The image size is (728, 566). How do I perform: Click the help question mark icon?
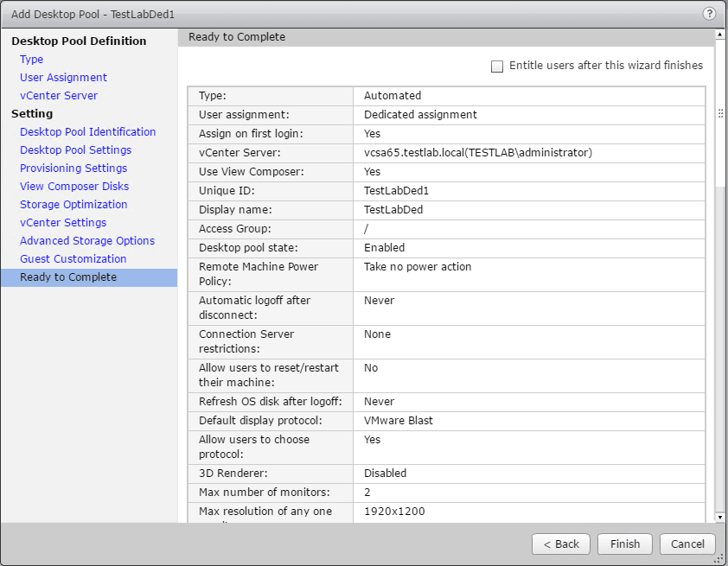click(x=710, y=14)
